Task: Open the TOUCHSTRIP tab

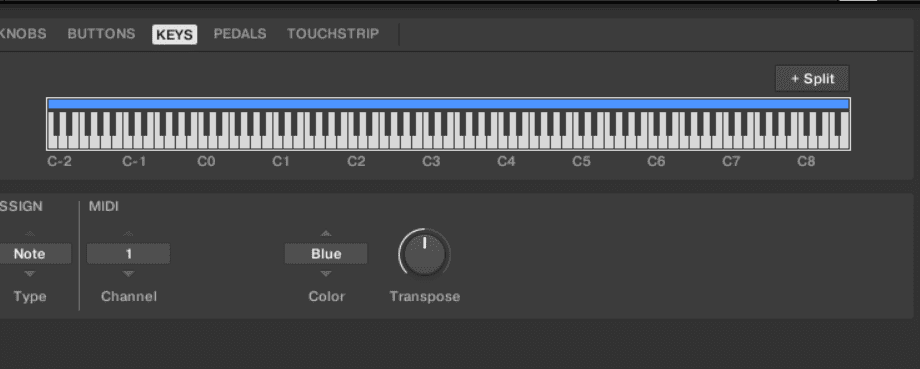Action: pyautogui.click(x=333, y=34)
